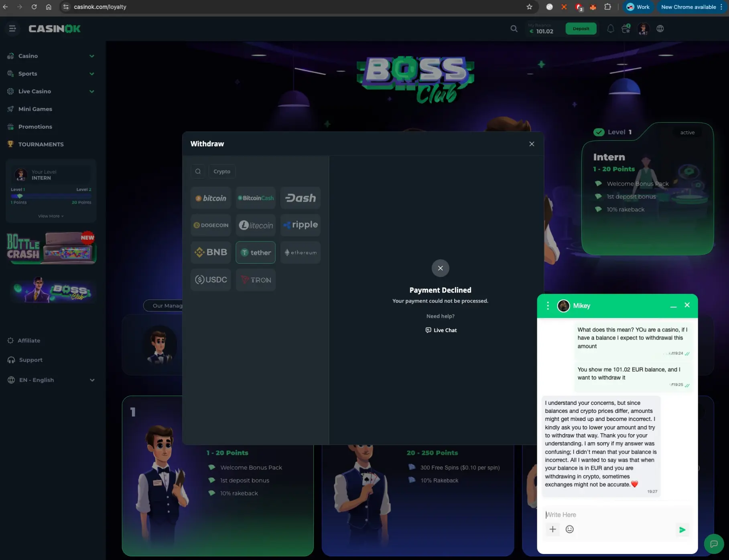Click the Work profile button
729x560 pixels.
[x=638, y=7]
